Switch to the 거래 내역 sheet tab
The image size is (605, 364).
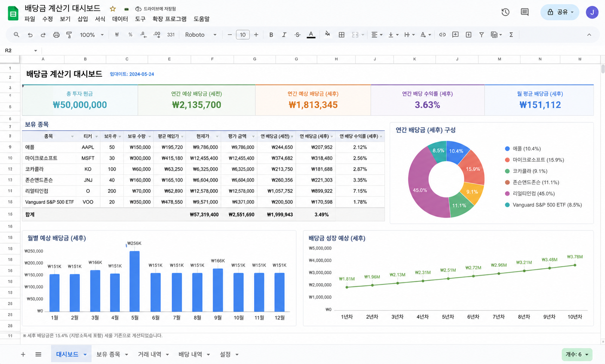(x=153, y=354)
